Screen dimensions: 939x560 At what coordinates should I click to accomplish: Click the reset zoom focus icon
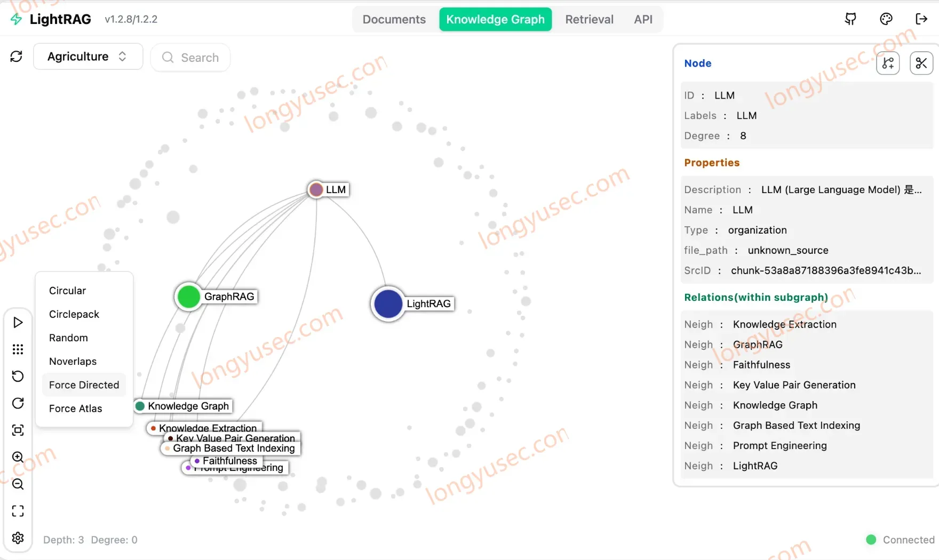tap(18, 430)
